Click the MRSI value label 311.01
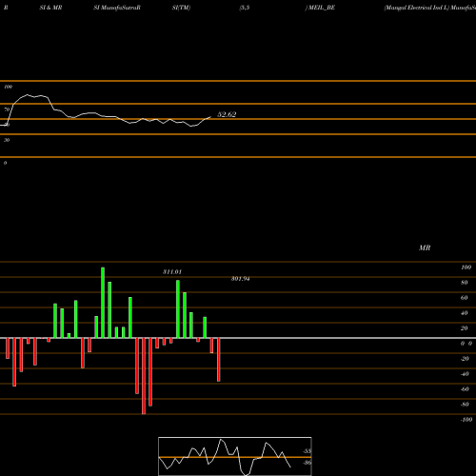 click(x=172, y=272)
